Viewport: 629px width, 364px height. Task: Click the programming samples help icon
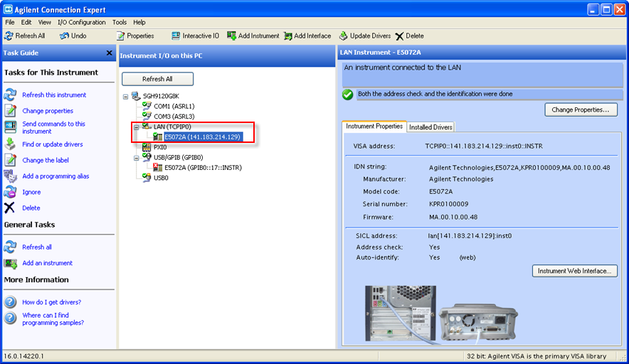[10, 318]
